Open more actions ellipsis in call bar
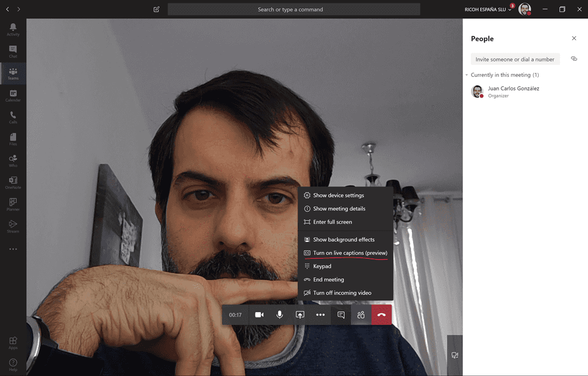 click(x=320, y=315)
